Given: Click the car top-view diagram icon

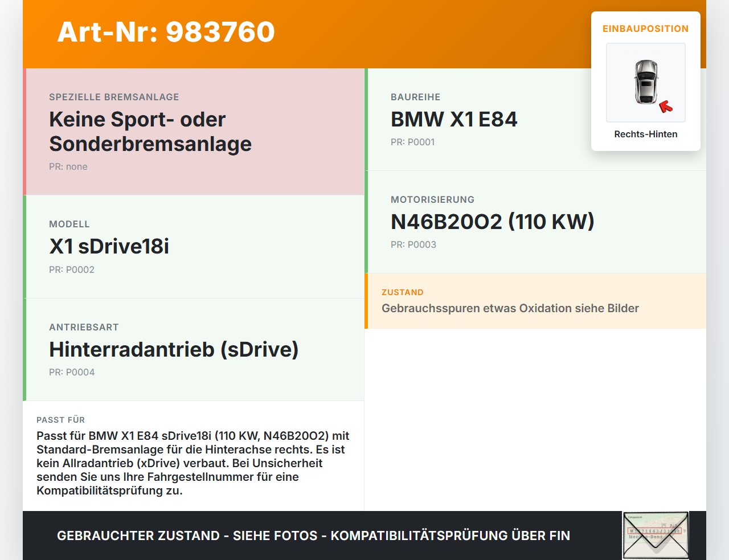Looking at the screenshot, I should pyautogui.click(x=645, y=83).
